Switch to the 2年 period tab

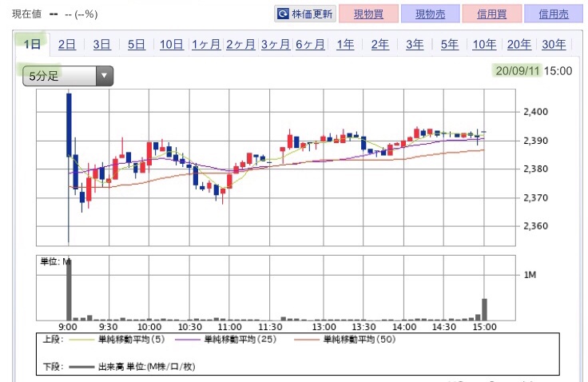click(379, 44)
